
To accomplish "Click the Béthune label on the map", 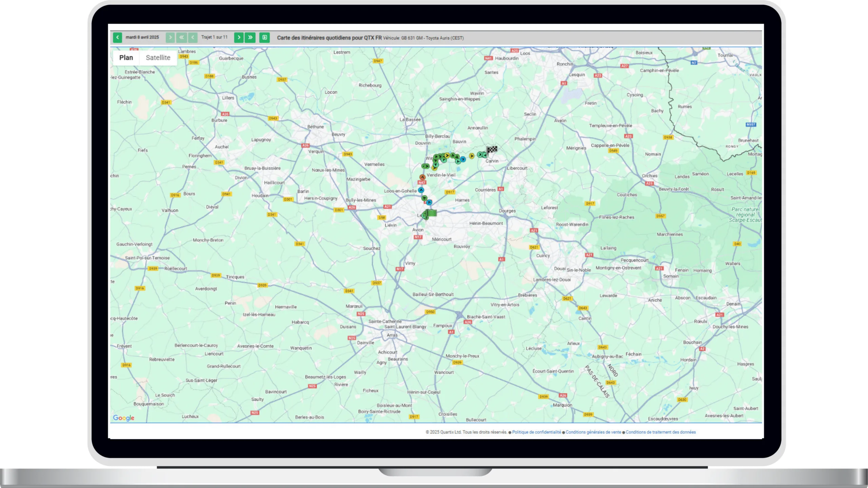I will tap(315, 127).
